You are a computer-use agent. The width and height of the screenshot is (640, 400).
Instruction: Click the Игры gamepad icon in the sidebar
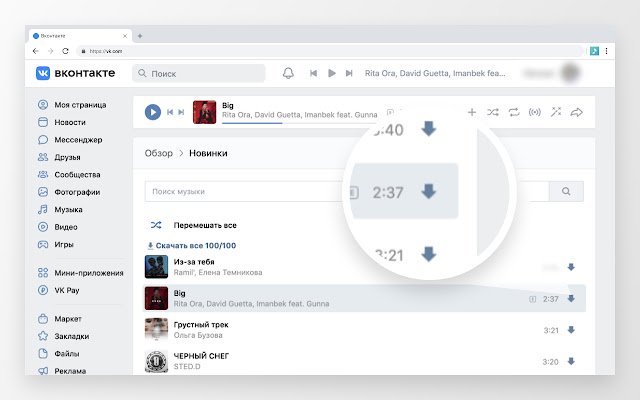point(42,244)
